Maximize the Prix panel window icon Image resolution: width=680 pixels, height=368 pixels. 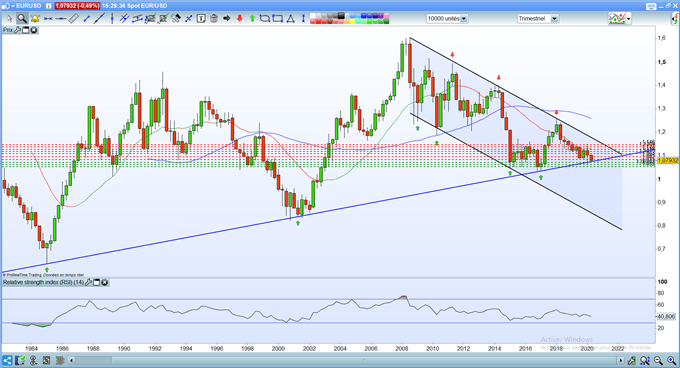[x=26, y=30]
